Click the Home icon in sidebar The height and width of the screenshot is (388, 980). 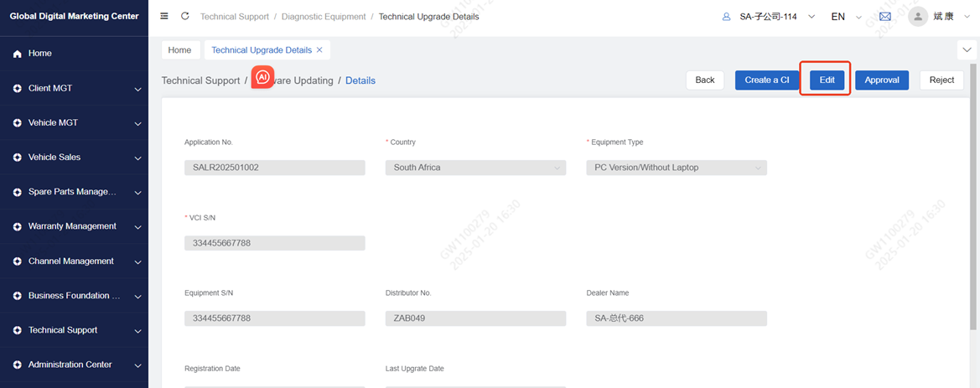(18, 54)
